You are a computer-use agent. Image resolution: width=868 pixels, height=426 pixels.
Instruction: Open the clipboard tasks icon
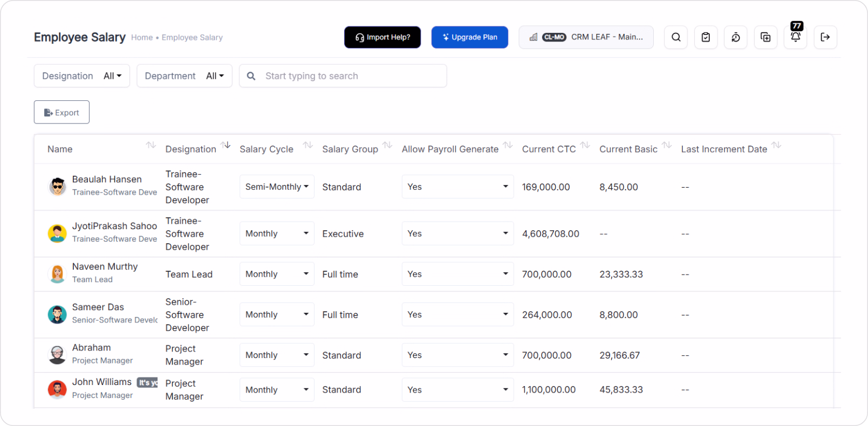(x=706, y=37)
